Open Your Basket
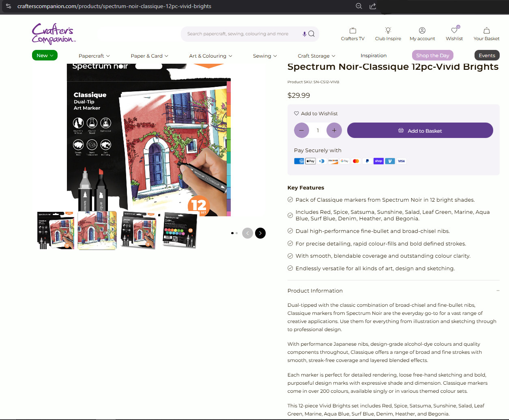Viewport: 509px width, 420px height. pyautogui.click(x=486, y=34)
